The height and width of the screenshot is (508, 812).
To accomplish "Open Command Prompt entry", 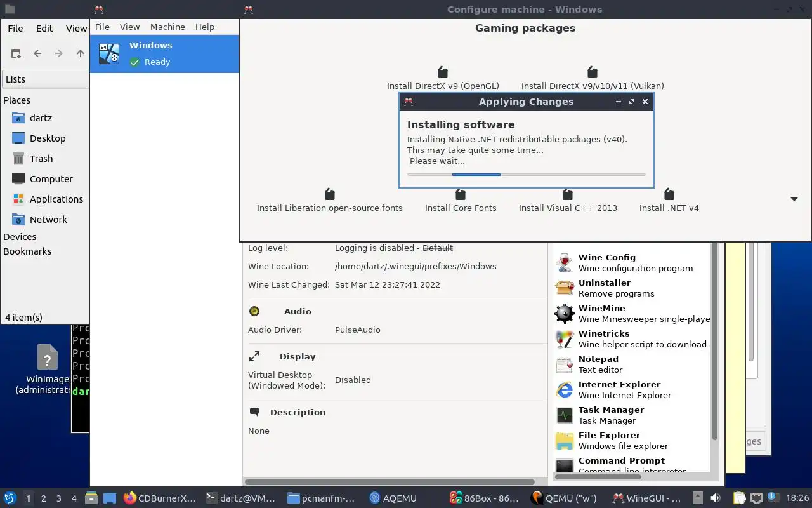I will tap(632, 465).
